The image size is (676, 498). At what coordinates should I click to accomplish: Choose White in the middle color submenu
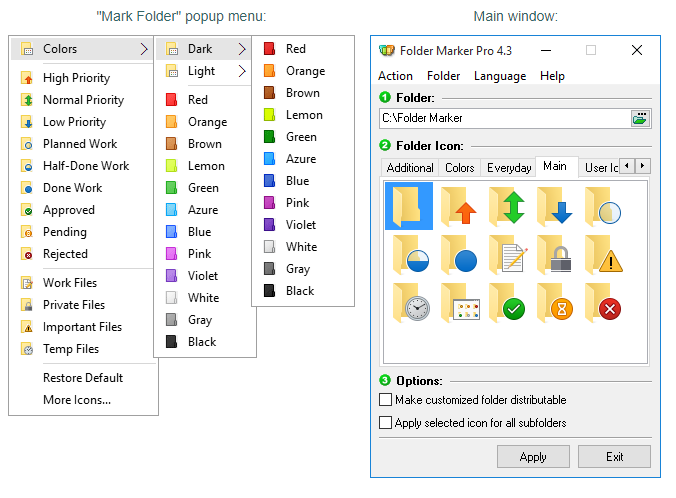point(203,298)
